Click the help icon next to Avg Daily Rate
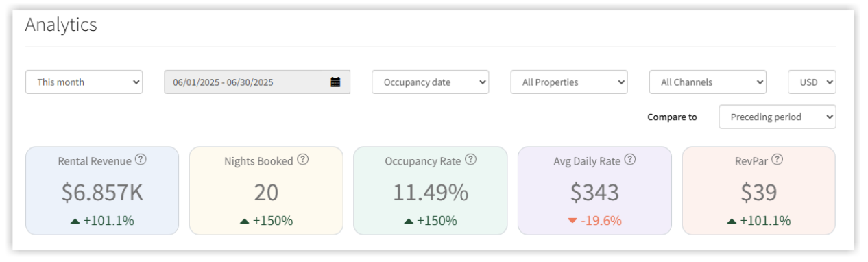The width and height of the screenshot is (868, 262). pos(630,160)
